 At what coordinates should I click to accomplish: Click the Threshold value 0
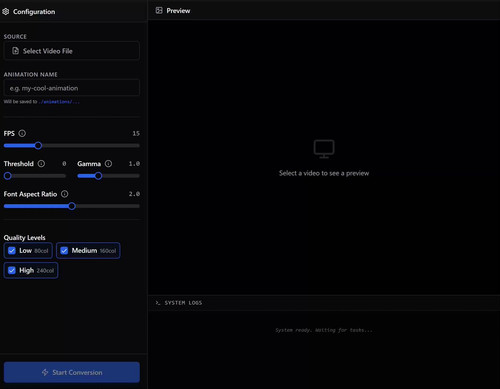(x=64, y=164)
